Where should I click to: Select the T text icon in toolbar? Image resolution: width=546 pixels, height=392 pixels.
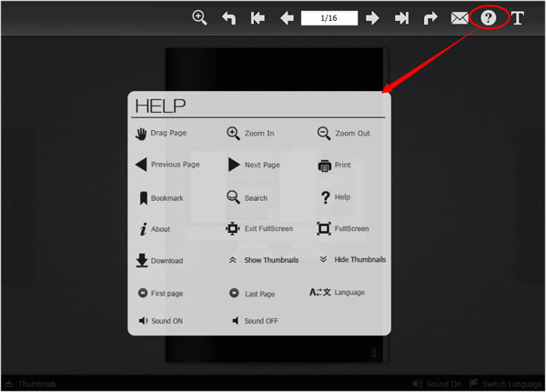(518, 17)
